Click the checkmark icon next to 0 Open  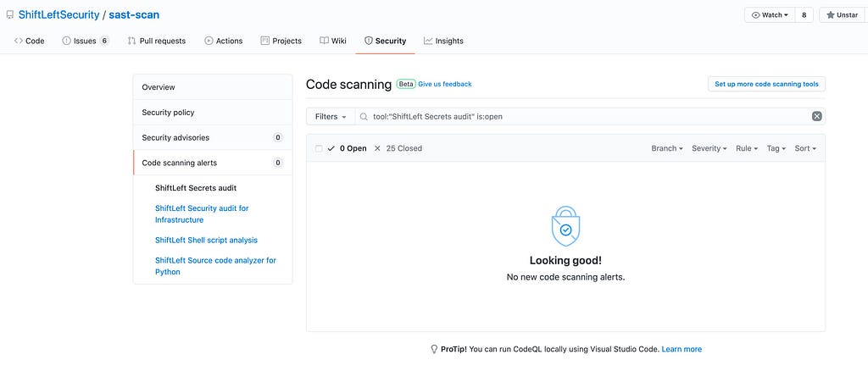click(331, 148)
